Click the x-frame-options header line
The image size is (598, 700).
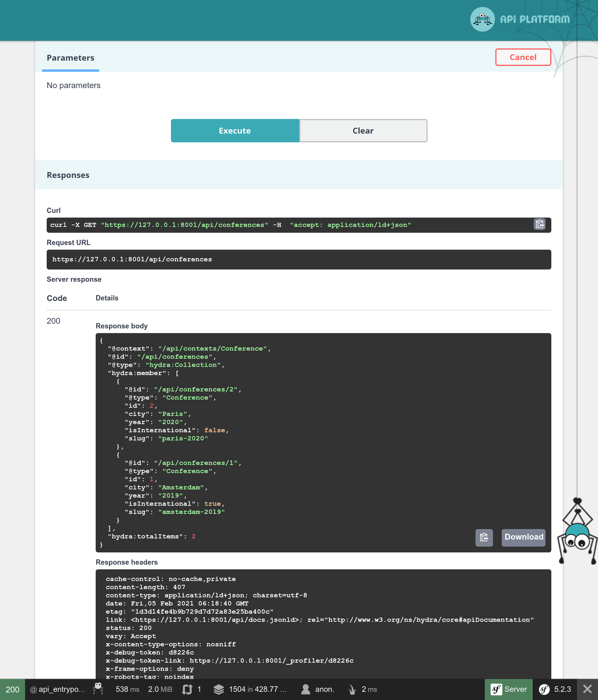coord(150,669)
